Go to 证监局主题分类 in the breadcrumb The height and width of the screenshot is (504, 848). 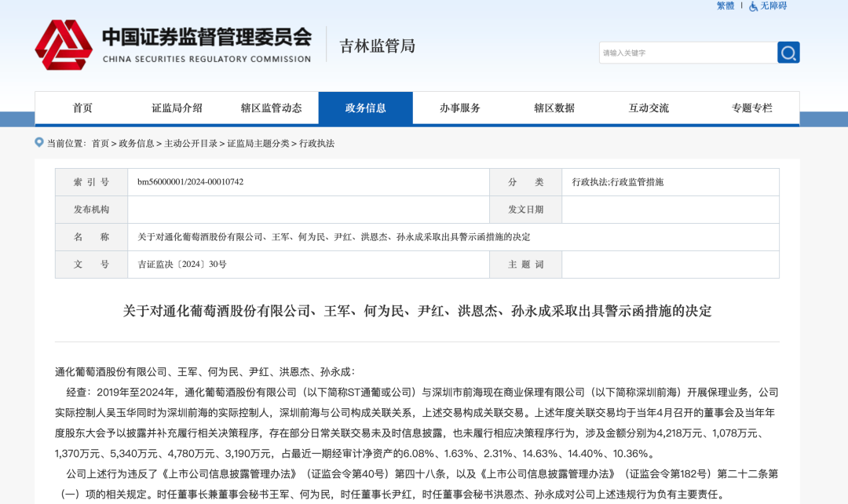258,144
